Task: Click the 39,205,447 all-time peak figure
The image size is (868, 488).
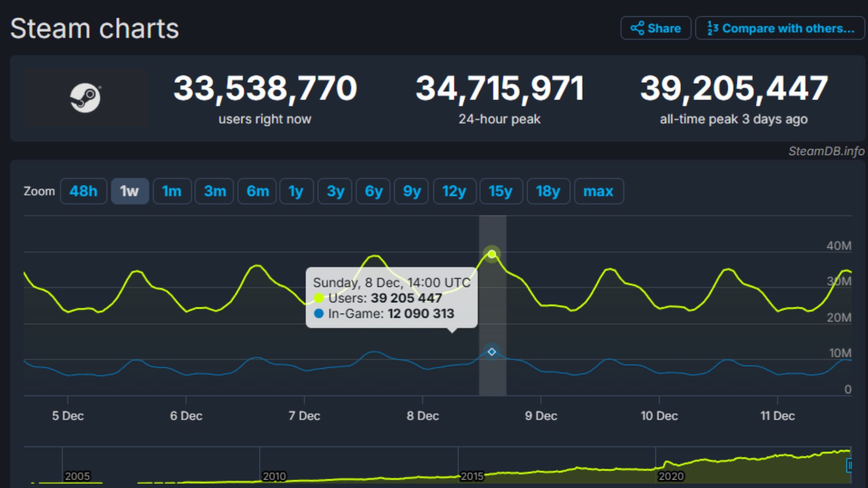Action: [734, 88]
